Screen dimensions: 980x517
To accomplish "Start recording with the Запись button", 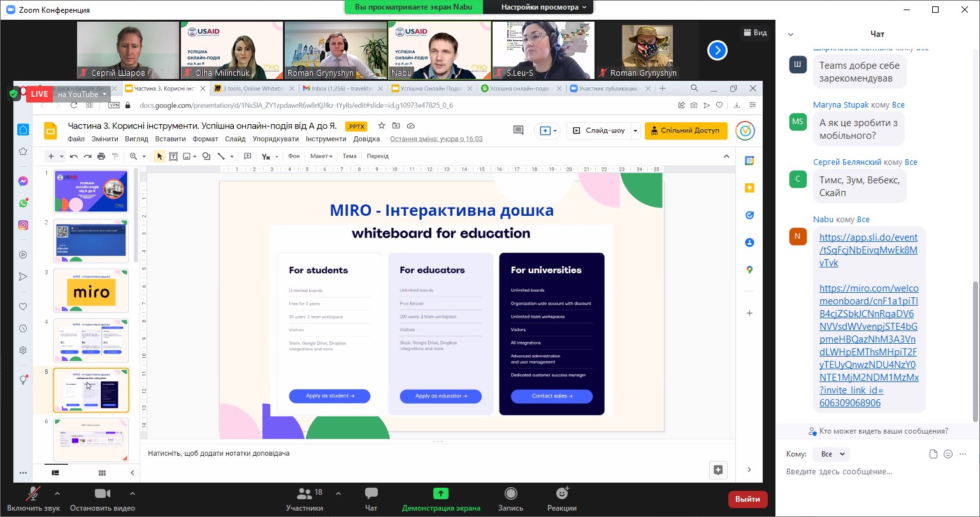I will point(510,499).
